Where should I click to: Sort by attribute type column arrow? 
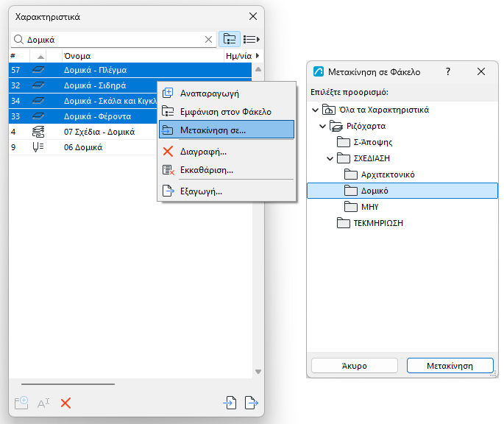40,57
